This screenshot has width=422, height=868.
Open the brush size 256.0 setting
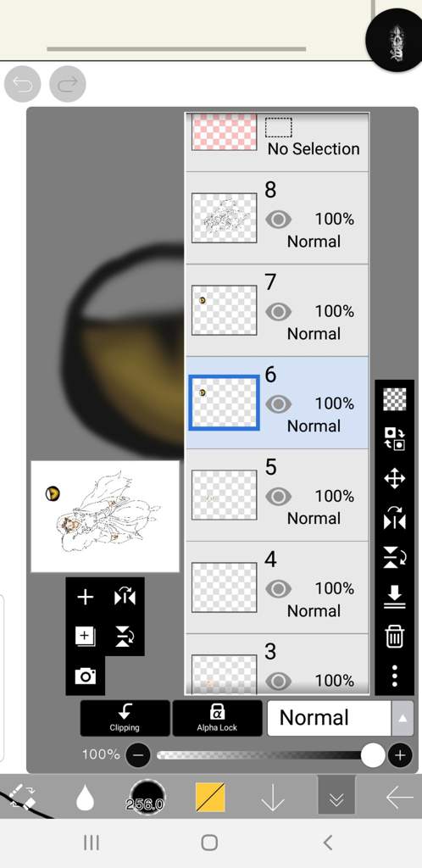[x=147, y=798]
